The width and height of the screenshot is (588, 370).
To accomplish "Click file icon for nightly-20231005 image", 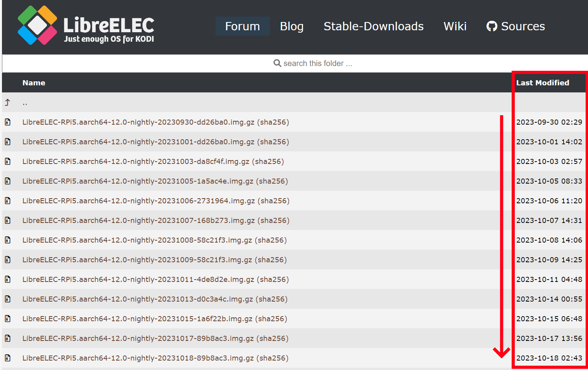I will coord(7,181).
